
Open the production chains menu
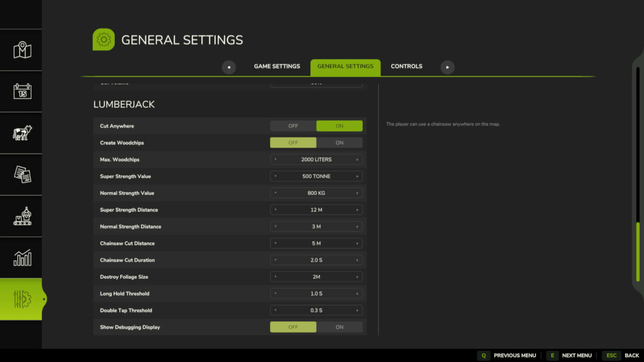(x=21, y=216)
